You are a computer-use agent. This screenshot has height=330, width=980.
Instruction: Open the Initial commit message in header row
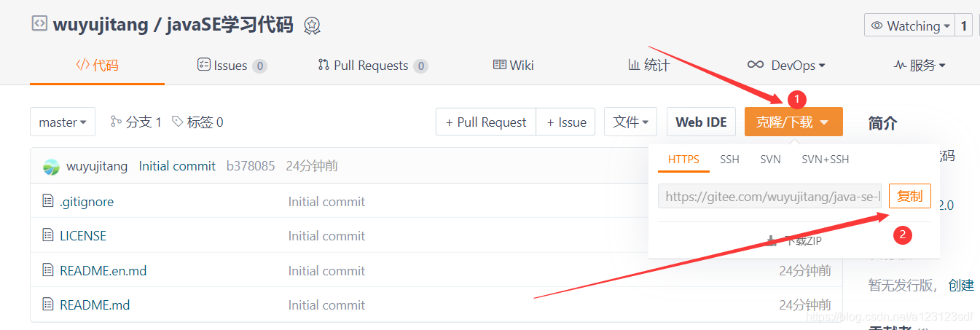tap(177, 166)
